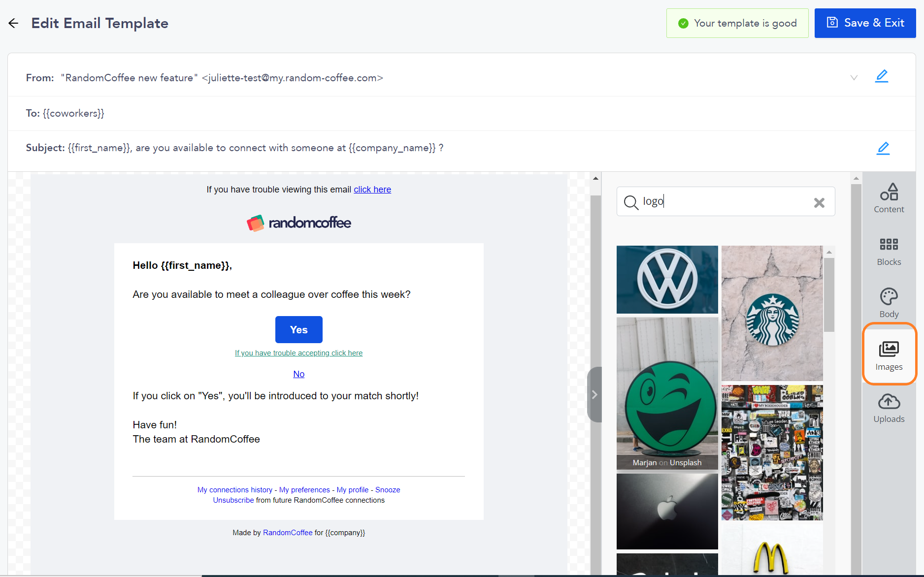Click trouble accepting click here link

point(298,353)
